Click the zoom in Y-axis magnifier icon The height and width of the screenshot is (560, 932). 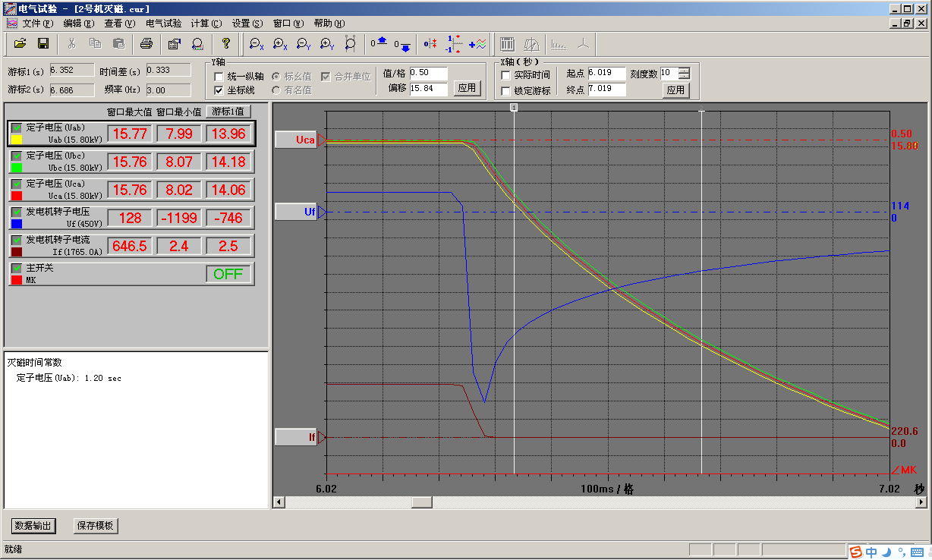327,44
